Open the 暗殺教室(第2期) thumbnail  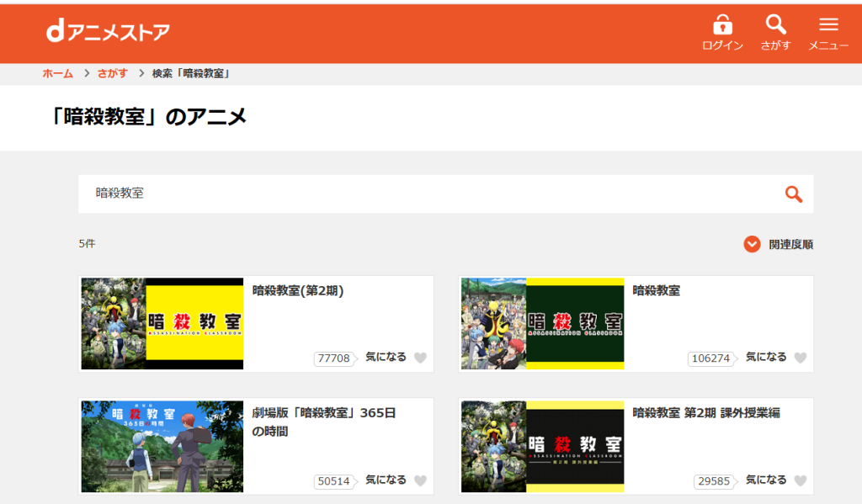tap(162, 324)
